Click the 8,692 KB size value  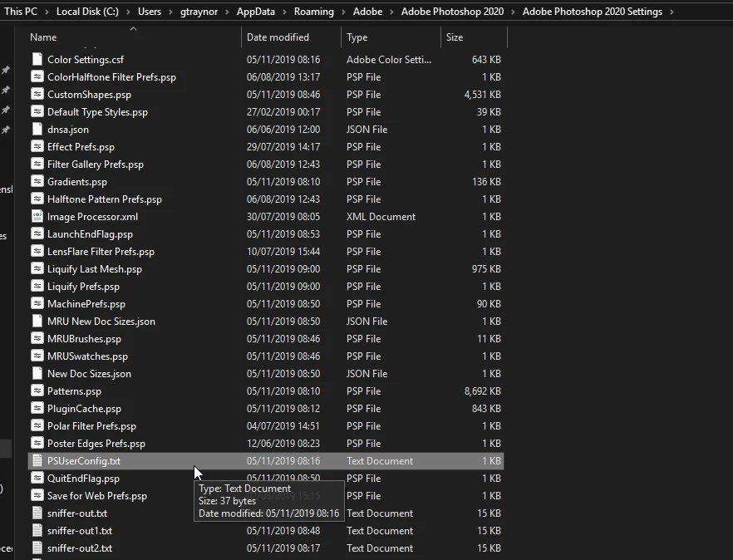[482, 391]
